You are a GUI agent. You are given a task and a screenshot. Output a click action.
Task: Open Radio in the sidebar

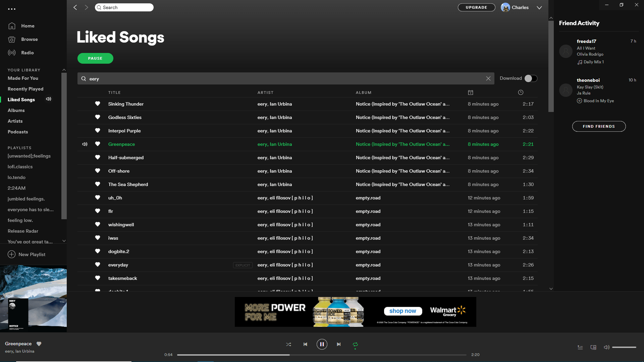pos(28,53)
